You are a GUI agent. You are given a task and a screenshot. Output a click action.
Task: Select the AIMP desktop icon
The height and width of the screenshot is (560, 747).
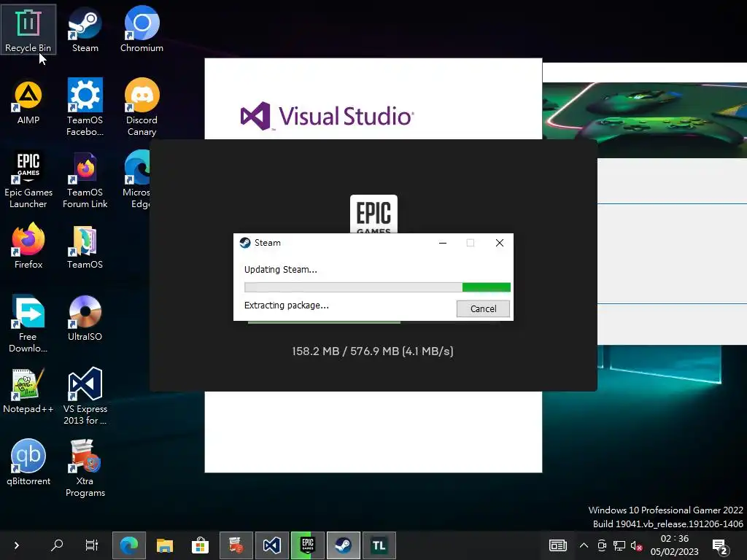pyautogui.click(x=28, y=103)
